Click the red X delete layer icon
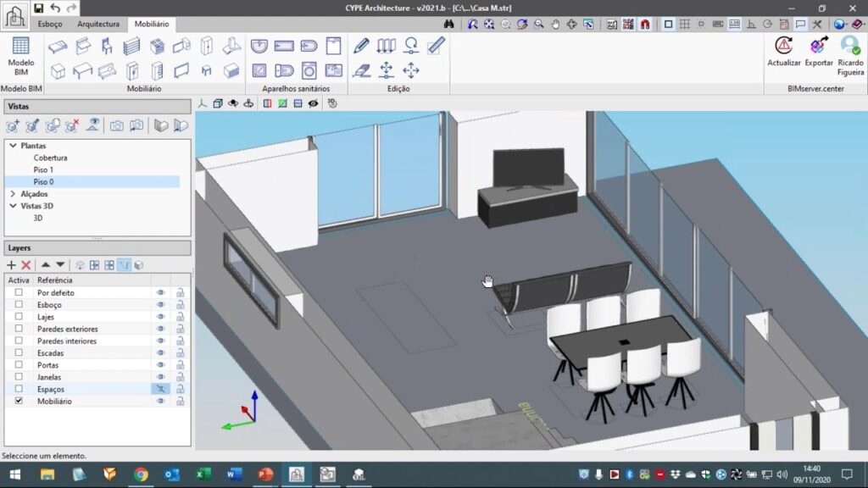The height and width of the screenshot is (488, 868). (x=26, y=265)
